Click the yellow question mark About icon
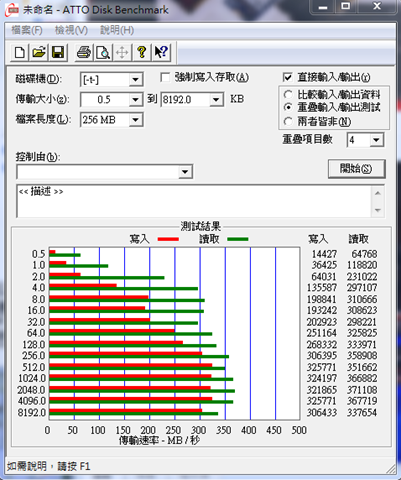This screenshot has width=401, height=480. click(142, 52)
